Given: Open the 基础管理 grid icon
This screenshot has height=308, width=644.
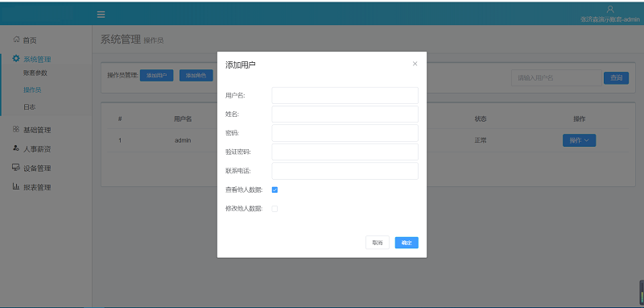Looking at the screenshot, I should click(16, 129).
